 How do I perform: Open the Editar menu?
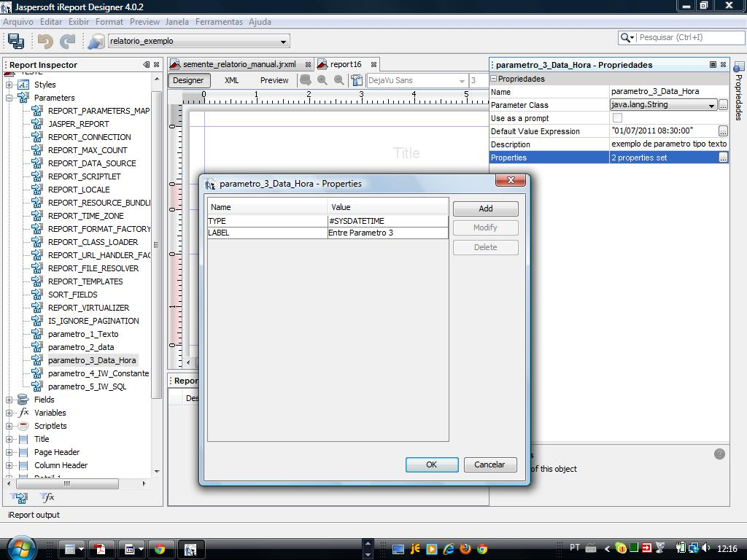(51, 22)
